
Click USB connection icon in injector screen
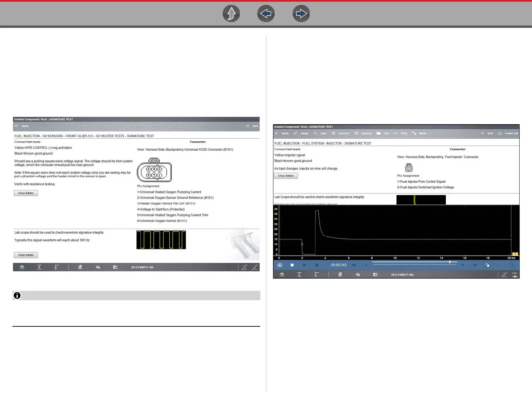[x=515, y=275]
